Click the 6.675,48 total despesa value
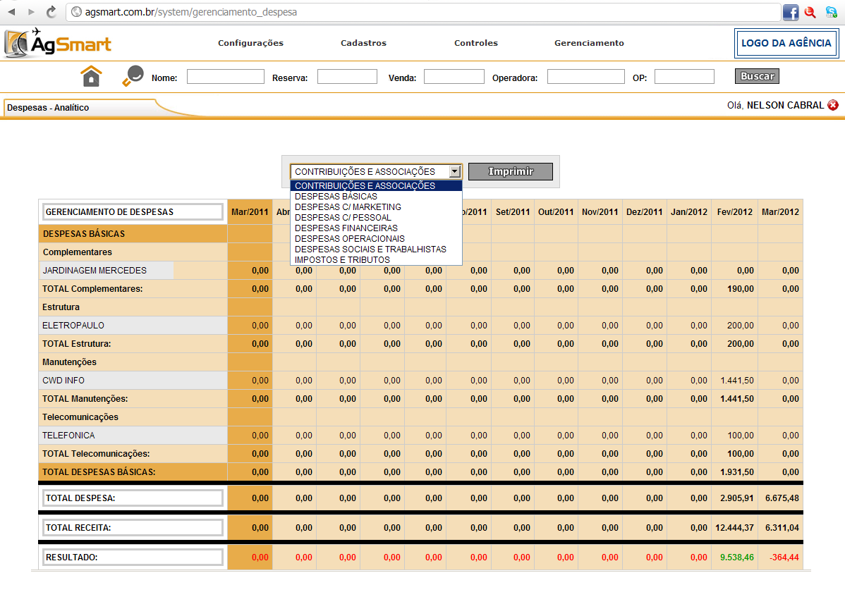Viewport: 845px width, 616px height. point(782,498)
